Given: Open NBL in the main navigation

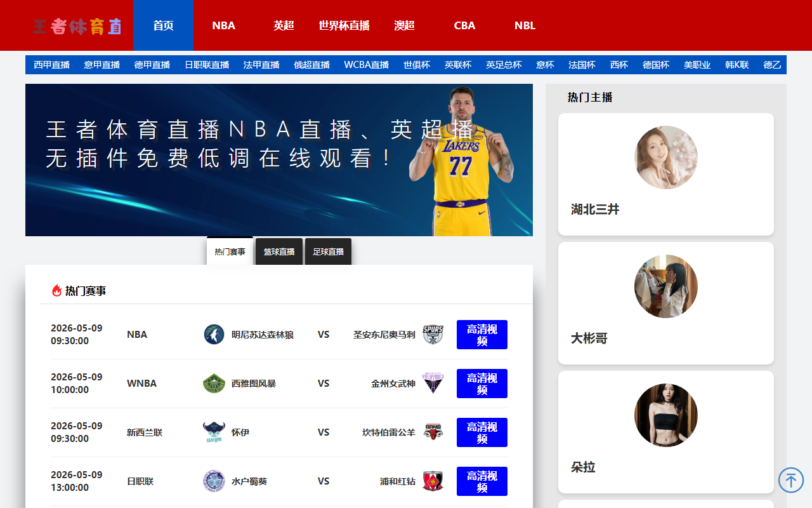Looking at the screenshot, I should (525, 25).
